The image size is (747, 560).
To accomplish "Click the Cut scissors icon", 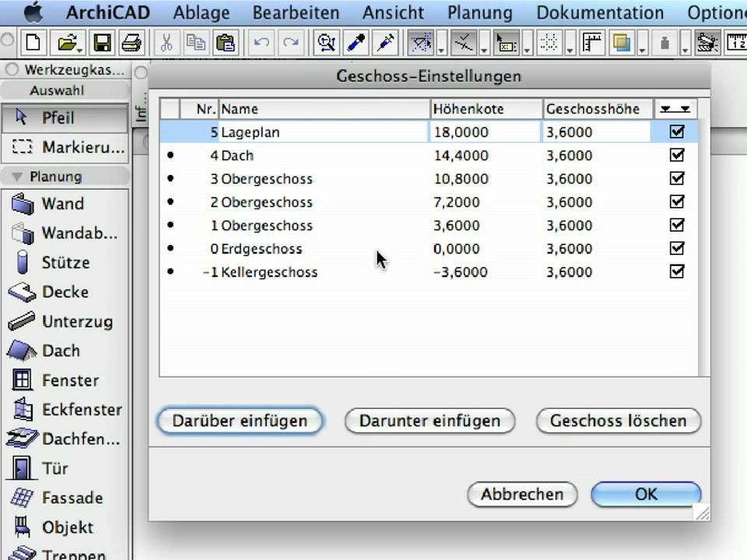I will tap(167, 44).
